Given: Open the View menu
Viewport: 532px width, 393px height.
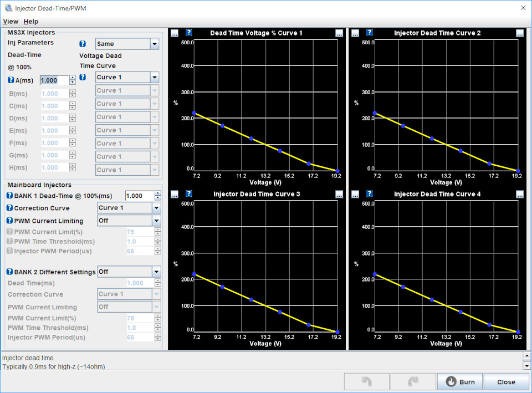Looking at the screenshot, I should point(11,21).
